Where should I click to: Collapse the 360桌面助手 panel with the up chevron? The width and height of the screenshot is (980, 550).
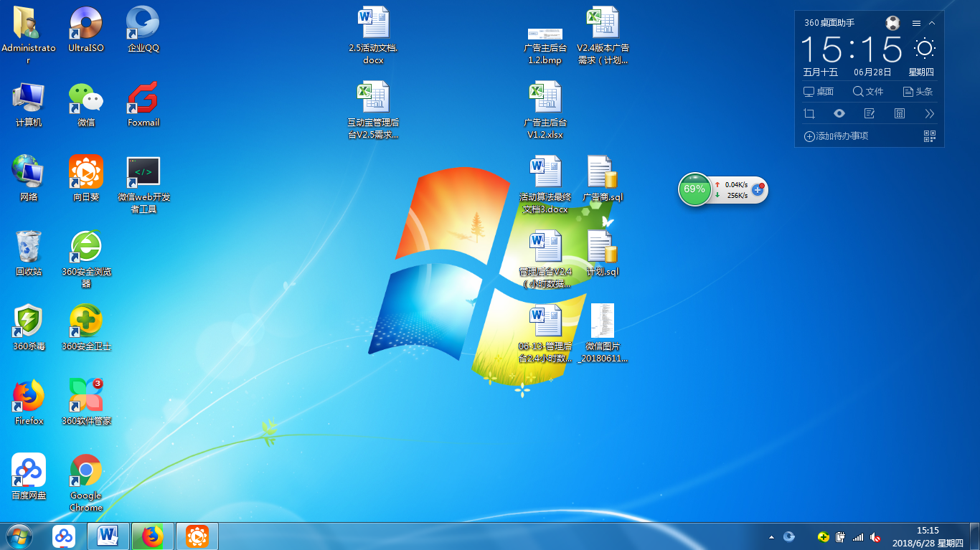(x=932, y=23)
